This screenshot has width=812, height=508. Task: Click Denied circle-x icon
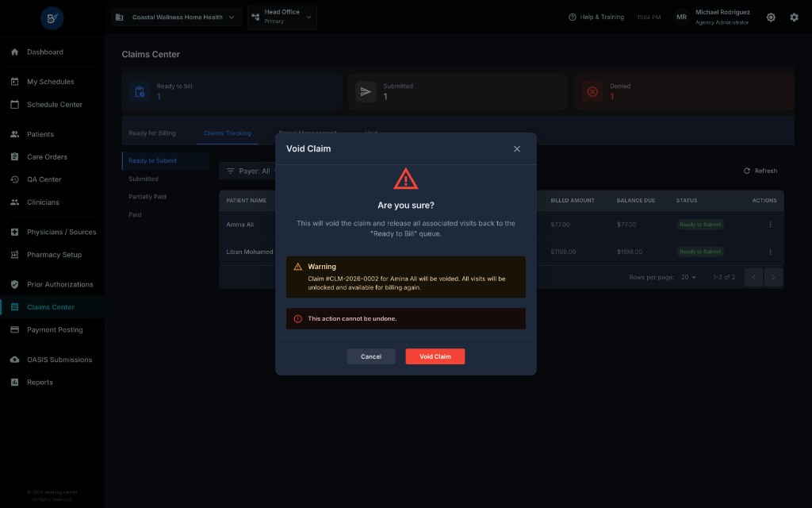point(592,92)
